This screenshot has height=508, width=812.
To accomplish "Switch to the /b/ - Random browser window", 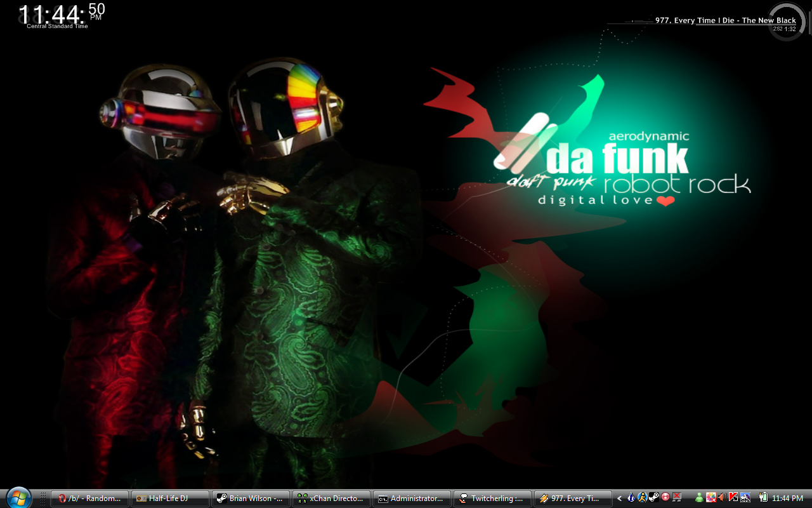I will pyautogui.click(x=91, y=498).
